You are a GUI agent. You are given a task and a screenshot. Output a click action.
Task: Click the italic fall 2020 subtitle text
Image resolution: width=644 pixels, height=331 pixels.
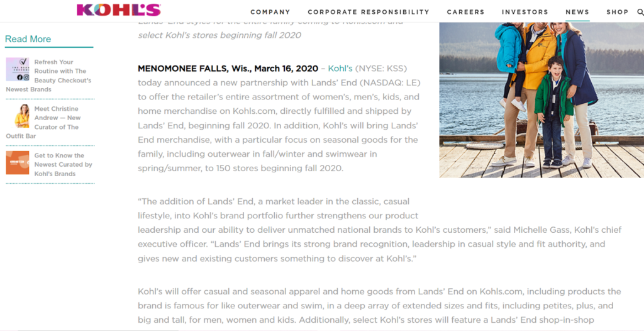219,35
